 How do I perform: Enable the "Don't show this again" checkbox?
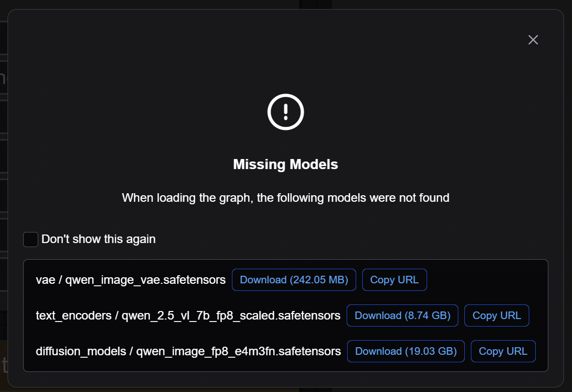click(x=31, y=240)
